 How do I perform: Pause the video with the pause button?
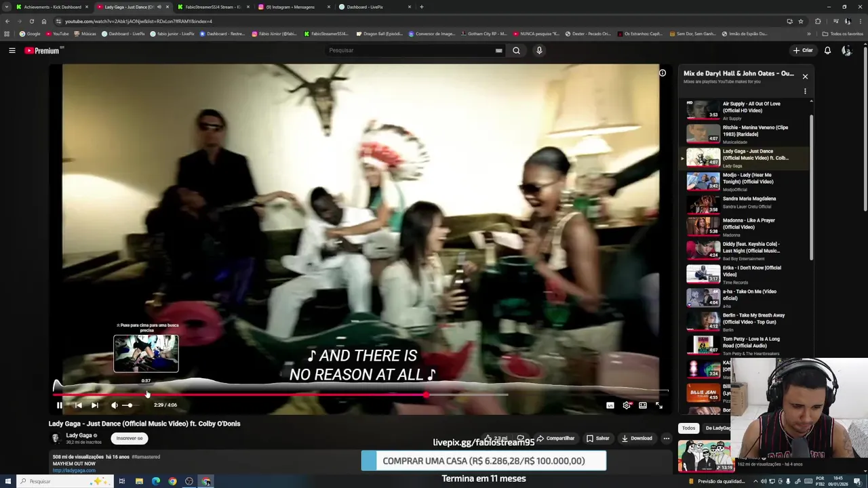pyautogui.click(x=60, y=405)
